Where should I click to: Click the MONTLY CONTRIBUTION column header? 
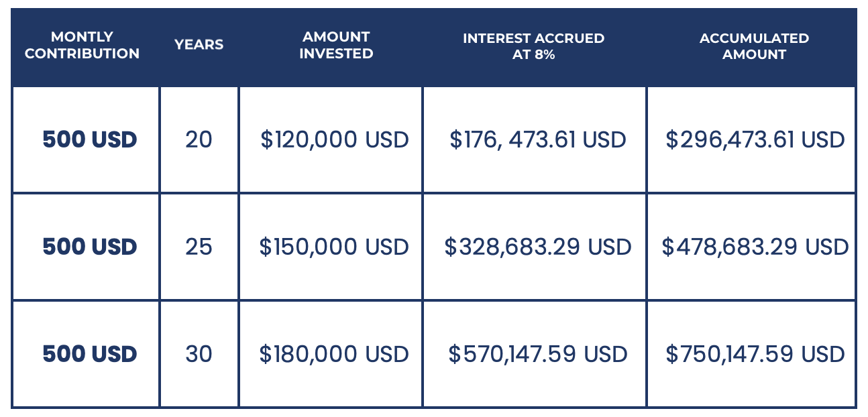(82, 46)
